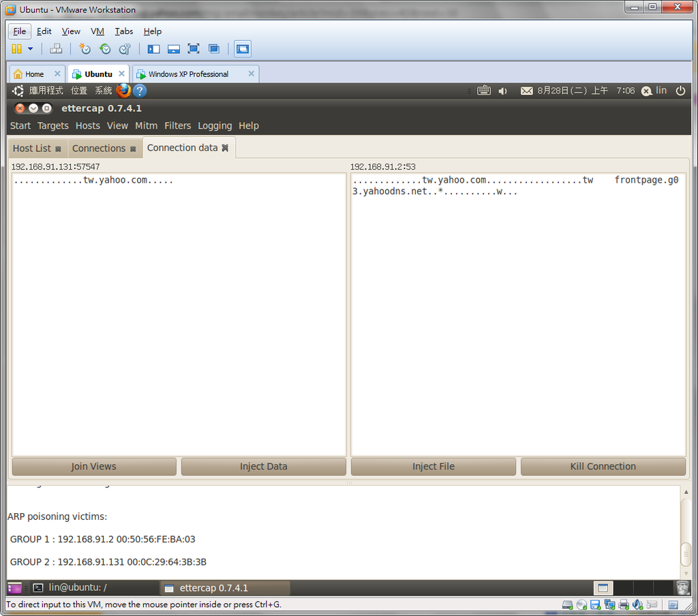Screen dimensions: 698x616
Task: Close the Home tab
Action: tap(57, 74)
